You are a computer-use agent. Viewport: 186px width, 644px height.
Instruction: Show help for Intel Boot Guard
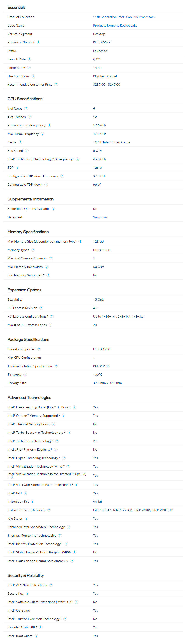click(37, 636)
